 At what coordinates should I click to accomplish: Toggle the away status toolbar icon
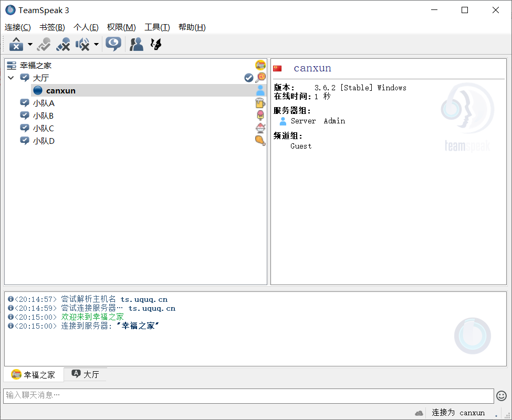click(44, 44)
